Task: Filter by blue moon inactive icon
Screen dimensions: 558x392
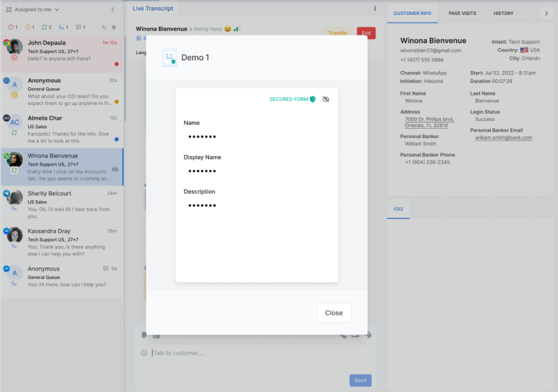Action: point(63,27)
